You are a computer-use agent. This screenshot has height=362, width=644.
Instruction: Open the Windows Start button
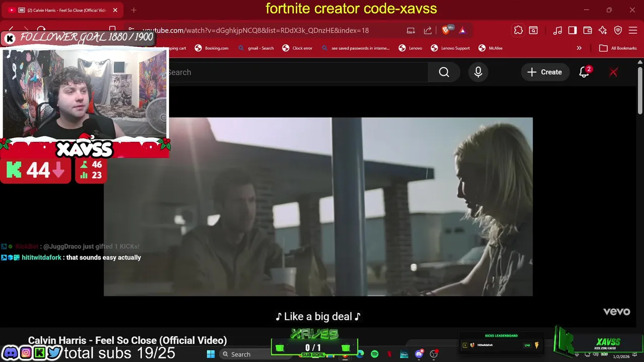(211, 354)
